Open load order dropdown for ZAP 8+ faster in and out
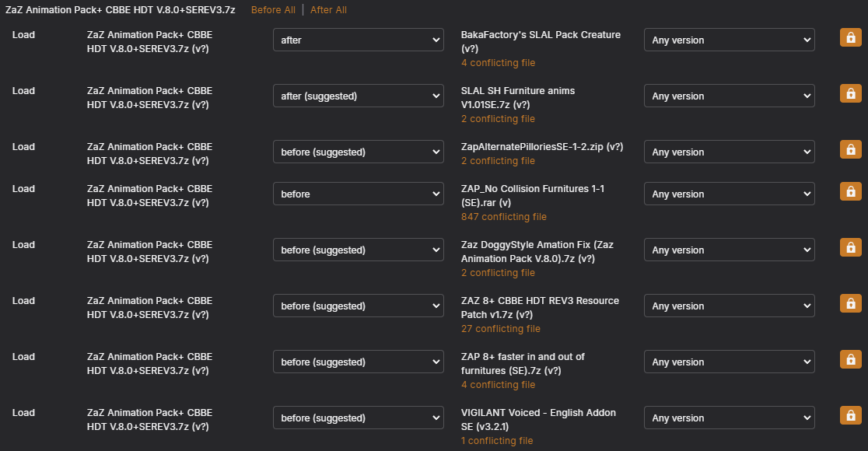868x451 pixels. tap(358, 362)
